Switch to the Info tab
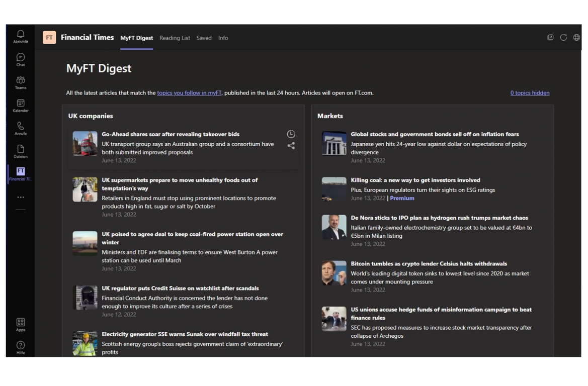588x386 pixels. 223,38
